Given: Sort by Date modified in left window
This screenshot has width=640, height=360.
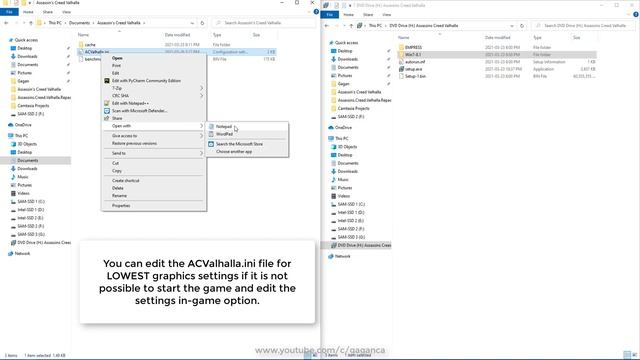Looking at the screenshot, I should point(178,35).
